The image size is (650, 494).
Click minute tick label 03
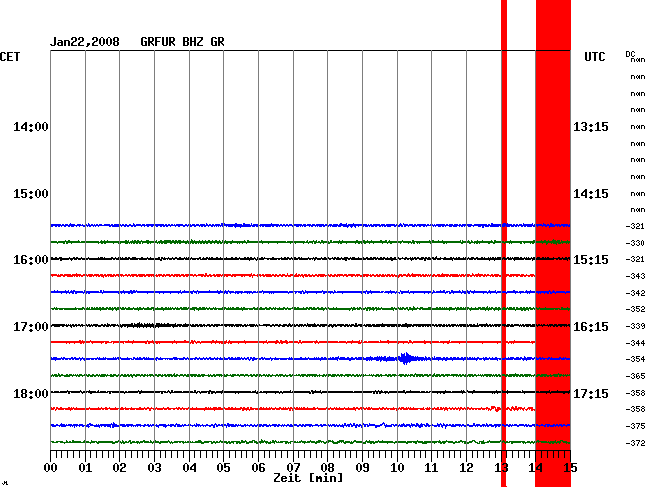click(154, 468)
